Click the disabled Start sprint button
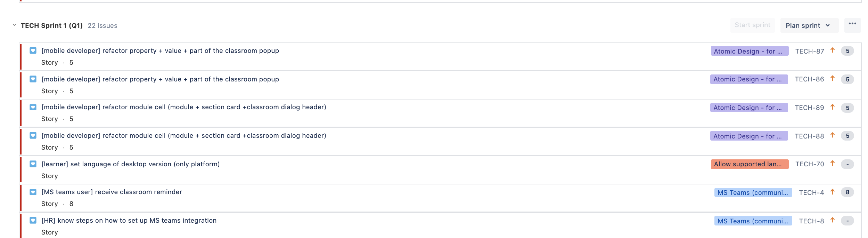868x238 pixels. click(752, 25)
